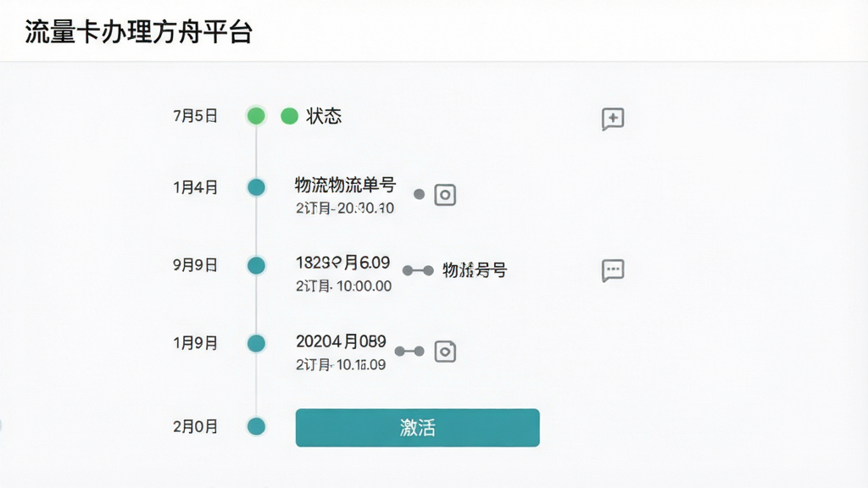This screenshot has height=488, width=868.
Task: Click the 物流号号 label text
Action: point(475,270)
